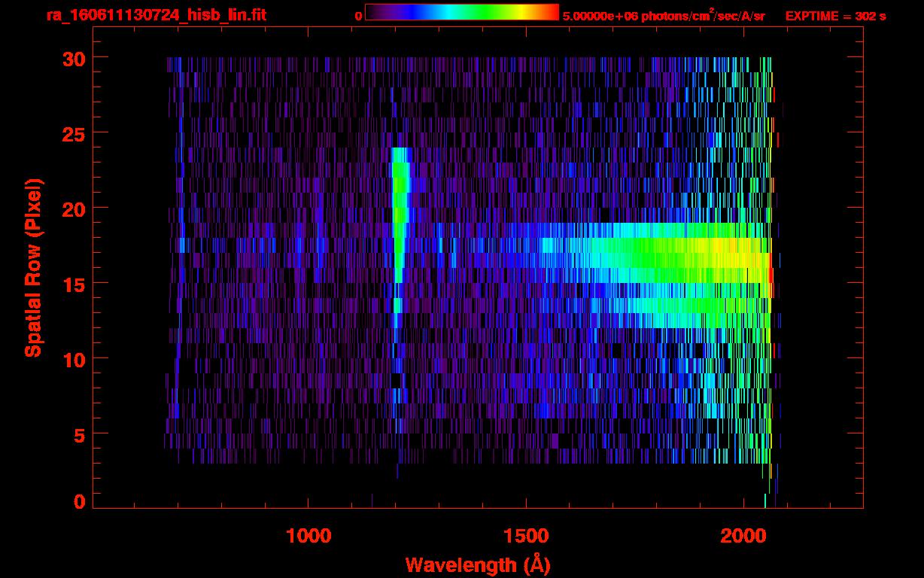Click the bright yellow band near row 17
The width and height of the screenshot is (924, 578).
pyautogui.click(x=722, y=256)
